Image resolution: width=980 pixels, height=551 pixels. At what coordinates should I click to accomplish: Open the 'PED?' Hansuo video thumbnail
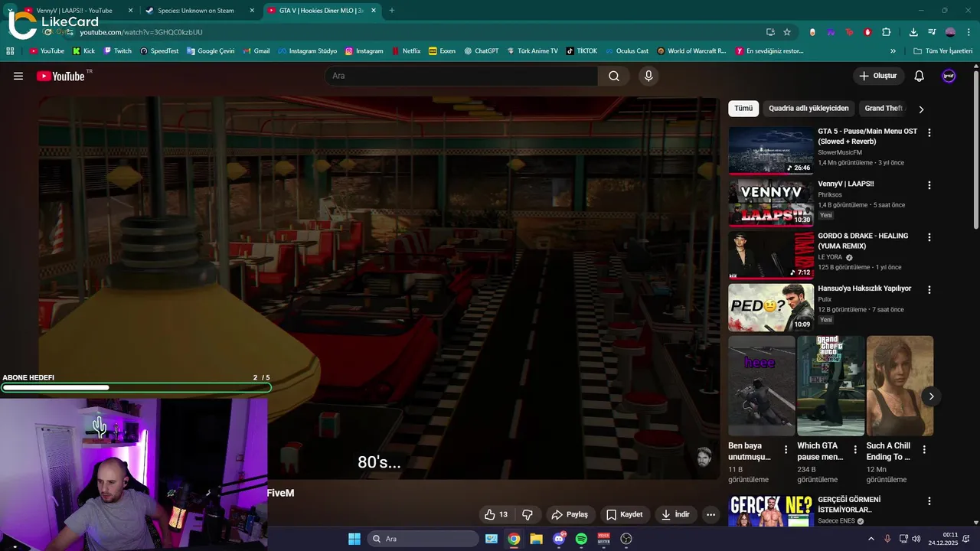click(771, 308)
